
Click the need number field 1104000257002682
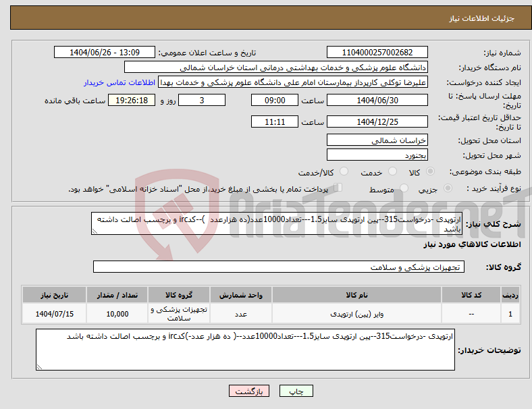click(x=377, y=52)
